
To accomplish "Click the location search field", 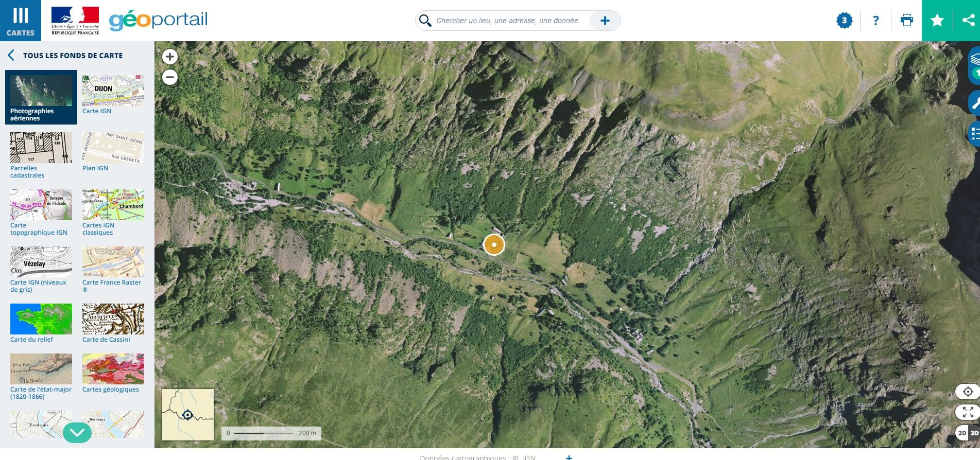I will click(507, 21).
